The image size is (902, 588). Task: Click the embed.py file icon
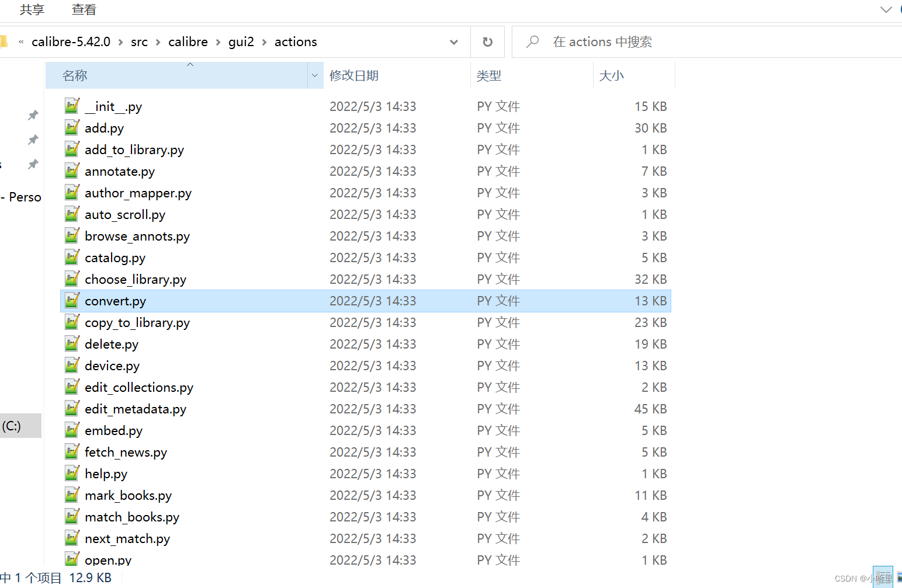pyautogui.click(x=72, y=430)
